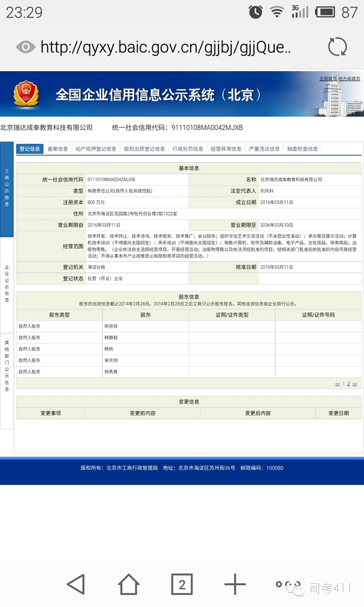Image resolution: width=364 pixels, height=607 pixels.
Task: Tap the address bar URL
Action: [166, 47]
